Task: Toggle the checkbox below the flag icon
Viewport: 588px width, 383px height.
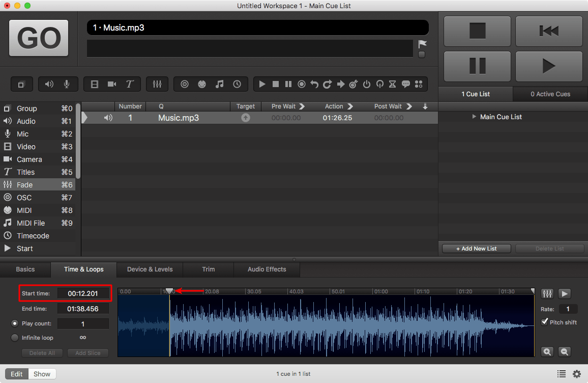Action: click(x=422, y=55)
